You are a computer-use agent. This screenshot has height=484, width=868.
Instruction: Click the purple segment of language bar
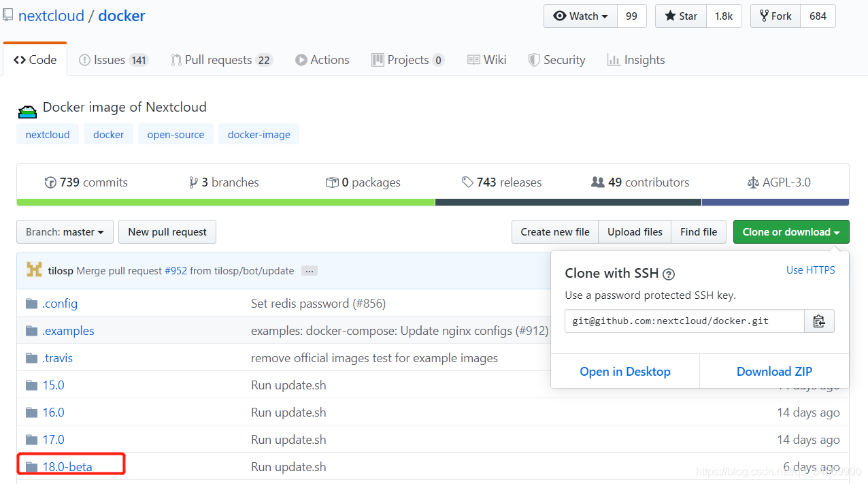pos(775,202)
